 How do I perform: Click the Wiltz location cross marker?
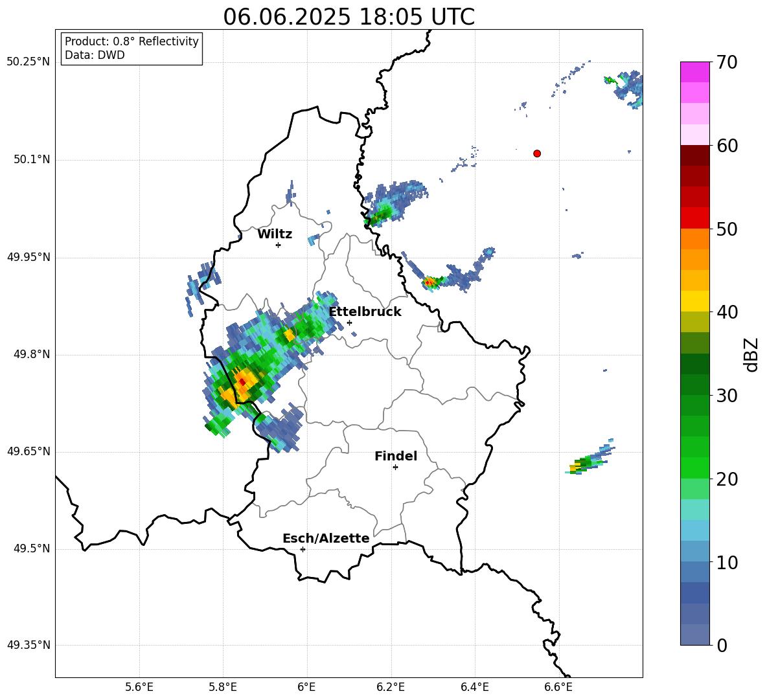pos(279,245)
